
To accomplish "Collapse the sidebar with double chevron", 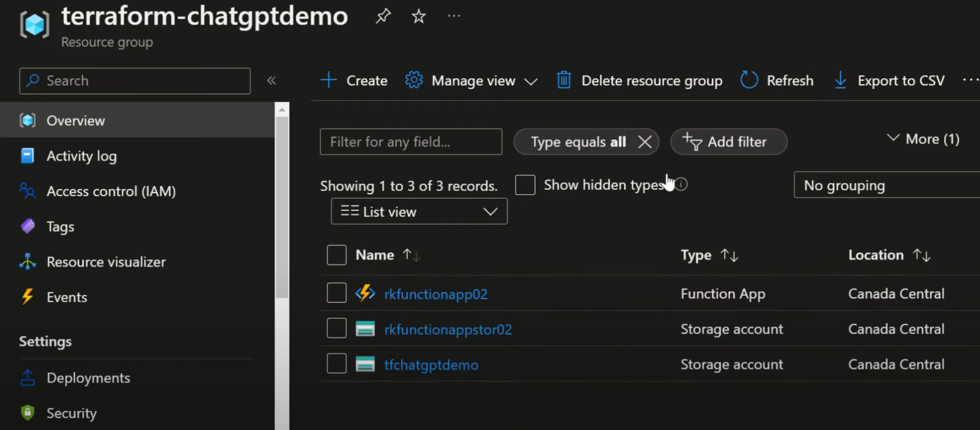I will click(272, 80).
